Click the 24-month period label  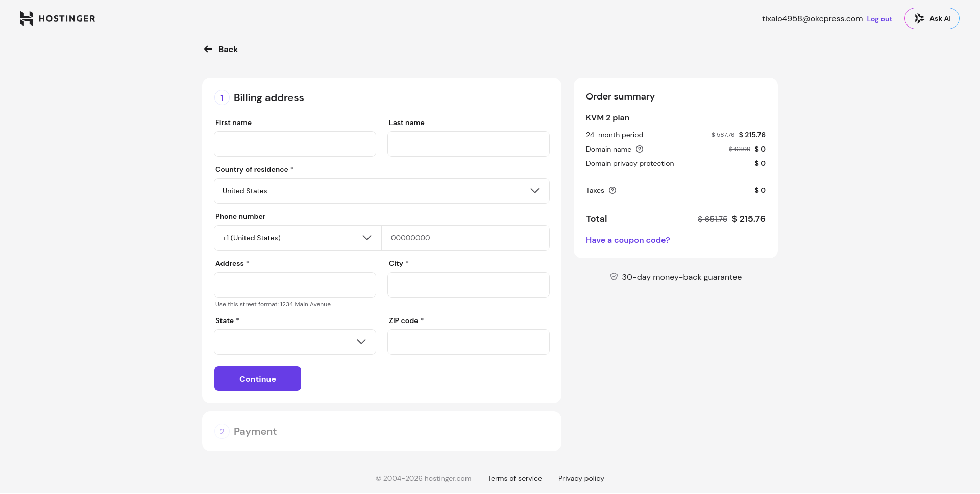tap(615, 135)
